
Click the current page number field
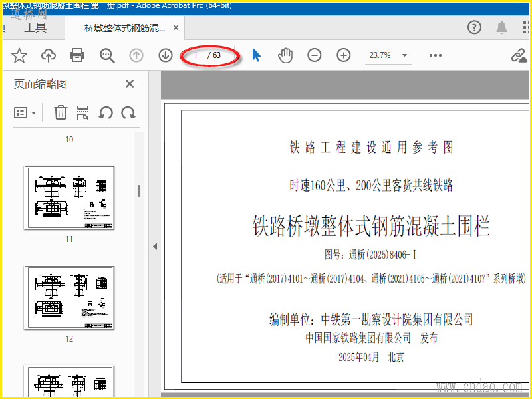[x=196, y=55]
